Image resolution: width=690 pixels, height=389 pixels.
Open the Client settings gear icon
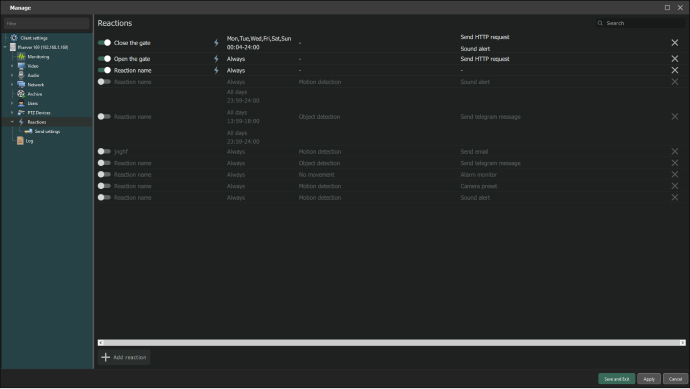pos(14,38)
